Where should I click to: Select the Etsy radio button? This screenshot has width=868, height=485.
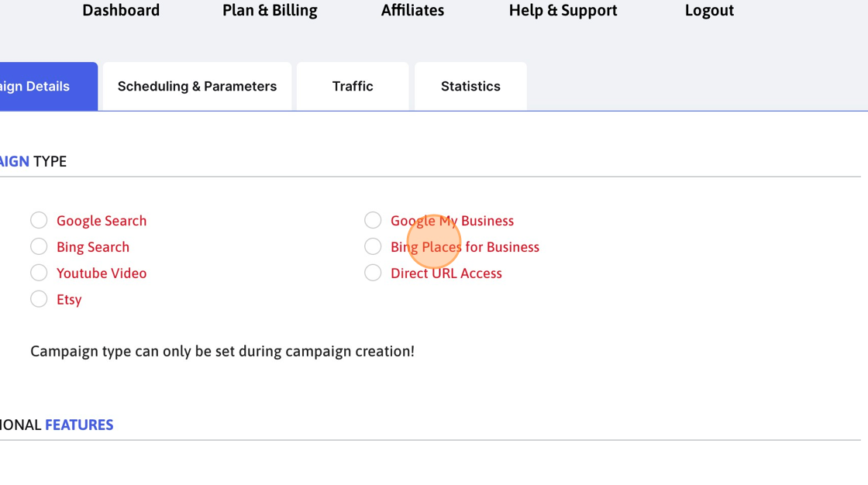pos(39,299)
